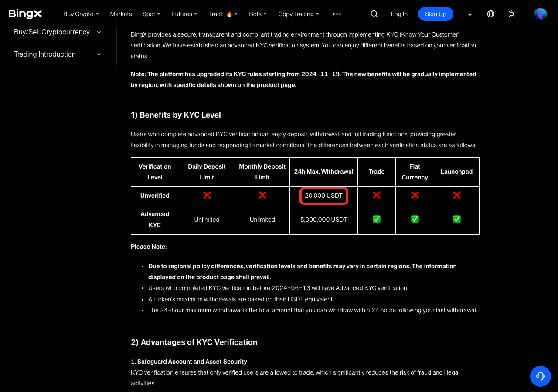Image resolution: width=558 pixels, height=392 pixels.
Task: Click the Log In link
Action: pos(399,14)
